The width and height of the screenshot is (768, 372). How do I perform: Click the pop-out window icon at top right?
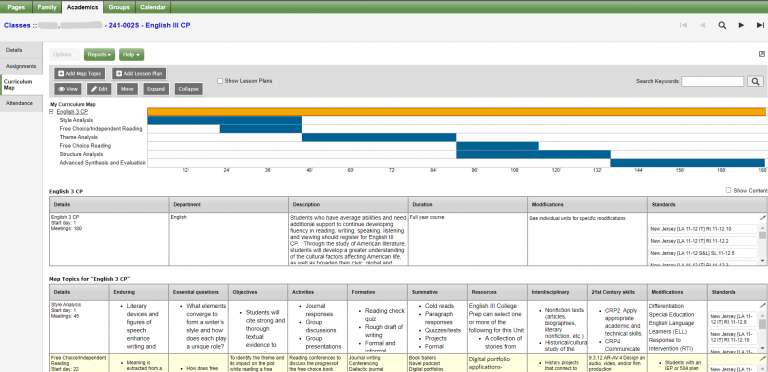[x=762, y=54]
